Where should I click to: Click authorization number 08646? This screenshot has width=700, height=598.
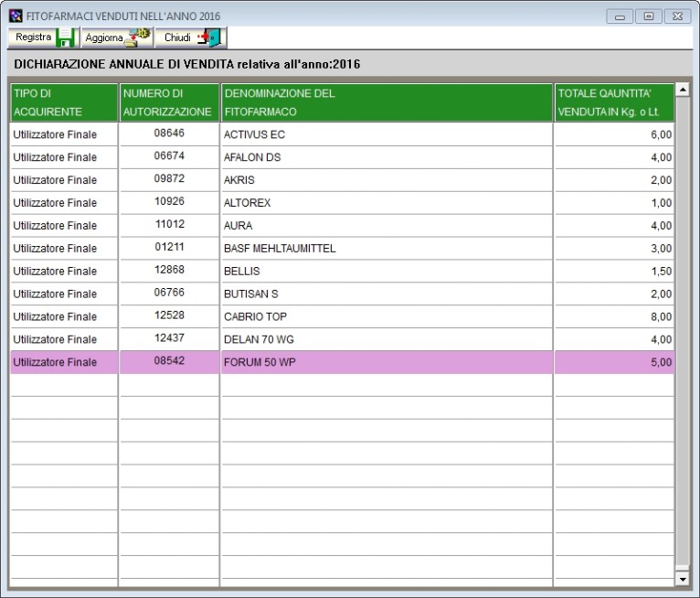[169, 133]
